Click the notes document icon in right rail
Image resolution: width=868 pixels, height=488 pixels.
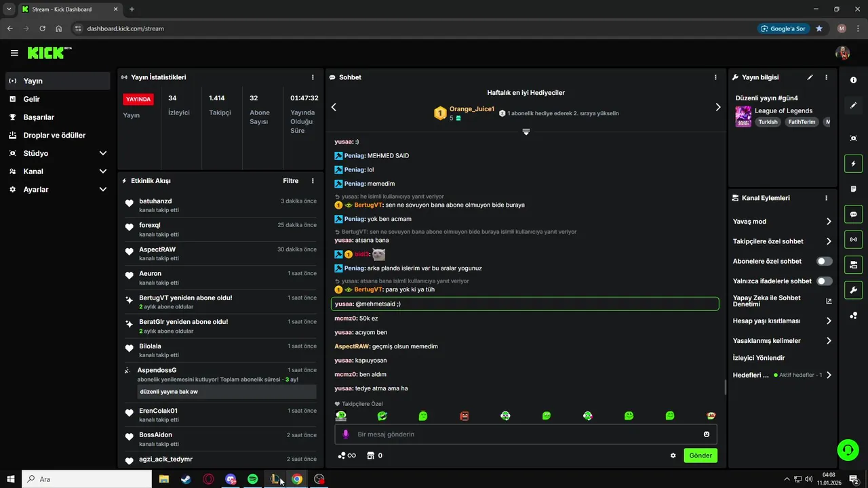click(x=853, y=188)
